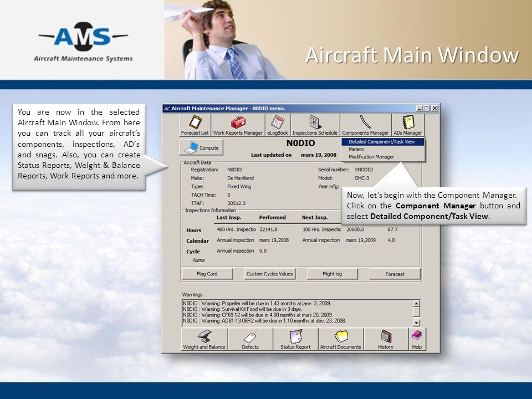
Task: Click the Warnings scrollbar thumb
Action: click(416, 311)
